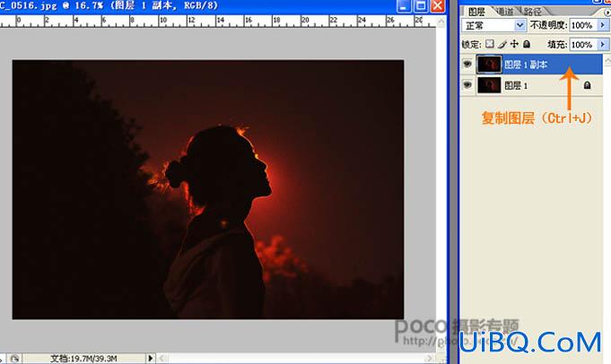Open the 填充 slider arrow

603,45
